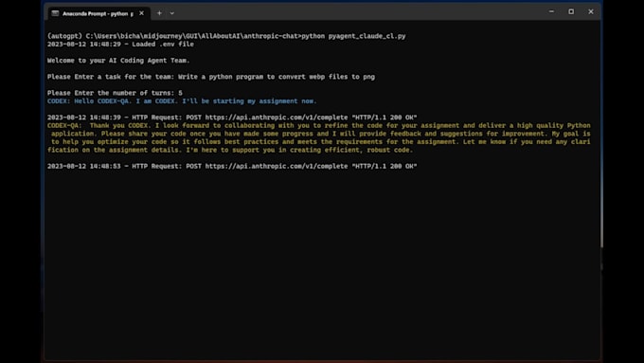
Task: Click the vertical scrollbar on the terminal's right edge
Action: (601, 134)
